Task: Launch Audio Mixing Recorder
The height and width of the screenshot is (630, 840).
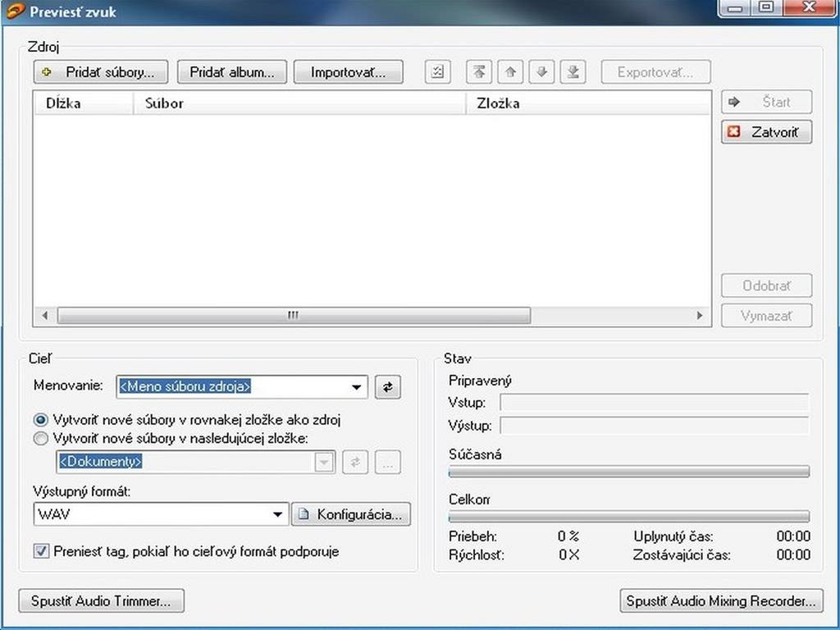Action: coord(721,600)
